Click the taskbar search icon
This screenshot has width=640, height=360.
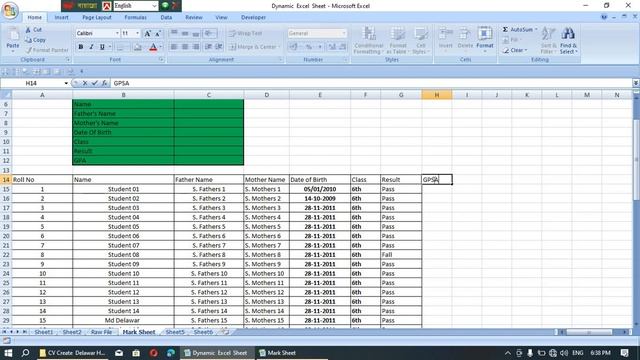coord(25,353)
